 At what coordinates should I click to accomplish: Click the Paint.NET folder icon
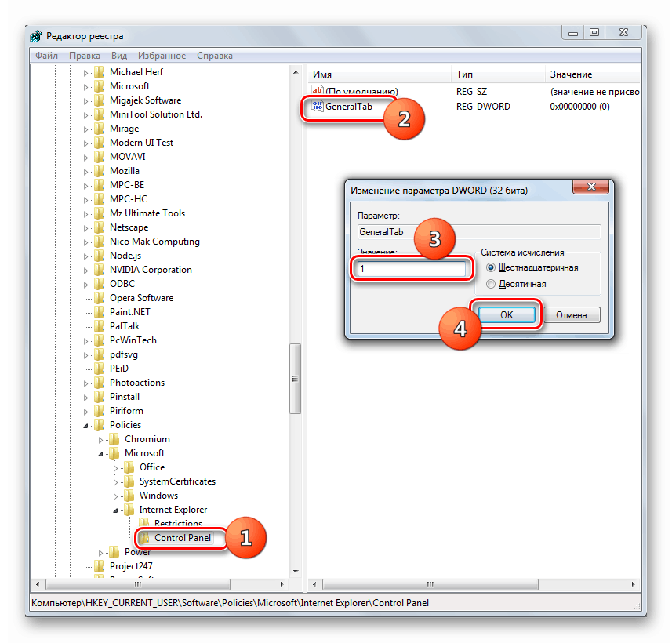pos(100,313)
